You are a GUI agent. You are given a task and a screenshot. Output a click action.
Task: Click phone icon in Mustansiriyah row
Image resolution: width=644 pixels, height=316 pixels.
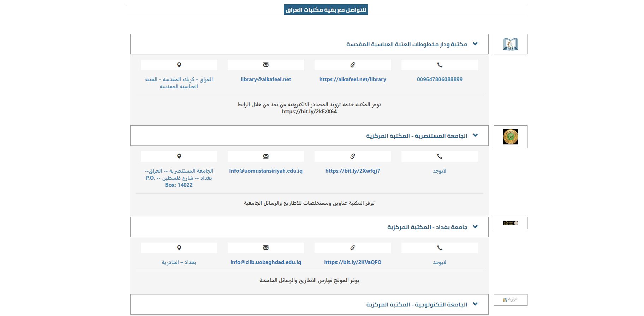pyautogui.click(x=440, y=156)
